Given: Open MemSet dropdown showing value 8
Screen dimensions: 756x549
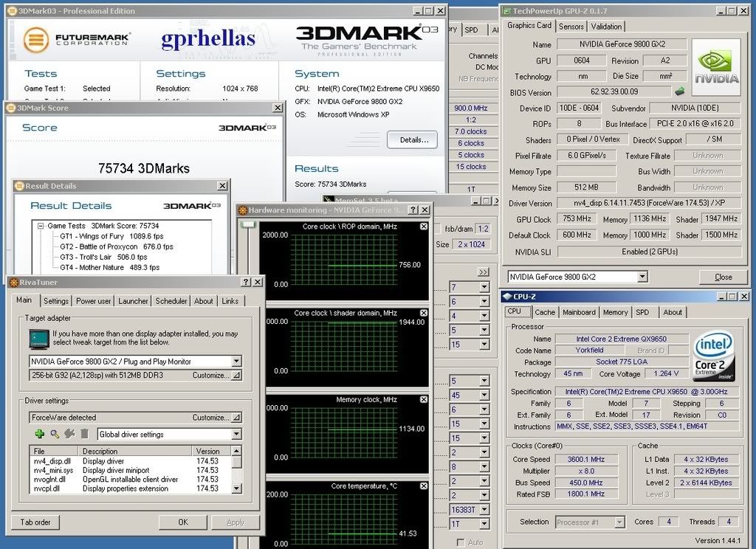Looking at the screenshot, I should (484, 466).
